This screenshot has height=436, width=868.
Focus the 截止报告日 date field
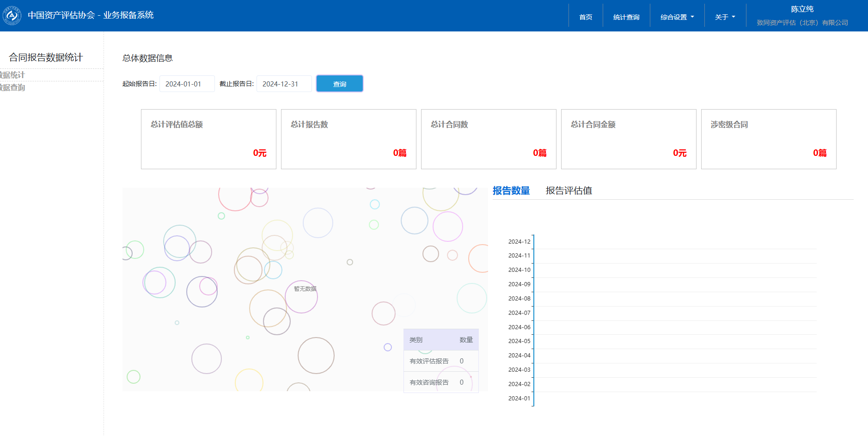pyautogui.click(x=284, y=84)
